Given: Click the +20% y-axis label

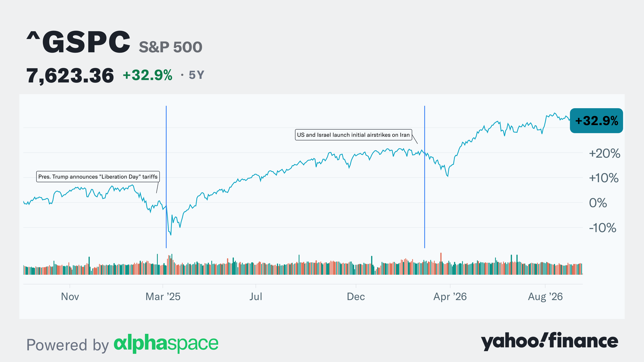Looking at the screenshot, I should (605, 153).
